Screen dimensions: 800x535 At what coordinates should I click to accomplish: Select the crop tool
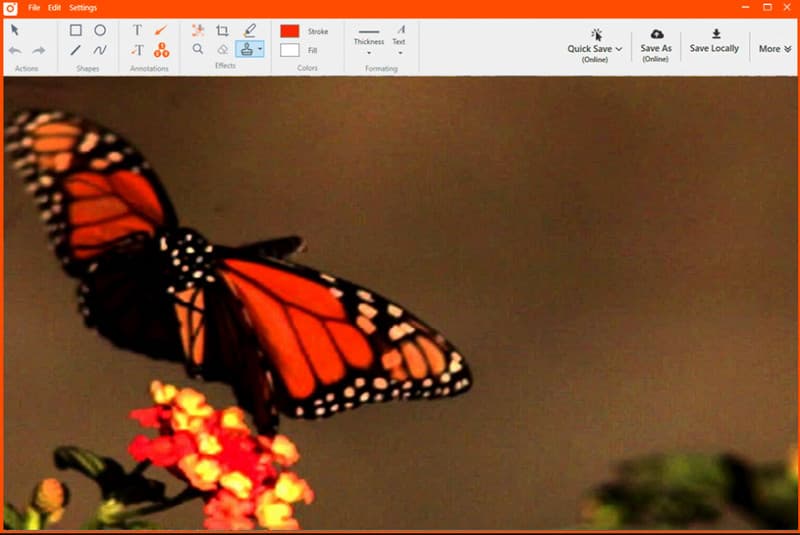[222, 30]
